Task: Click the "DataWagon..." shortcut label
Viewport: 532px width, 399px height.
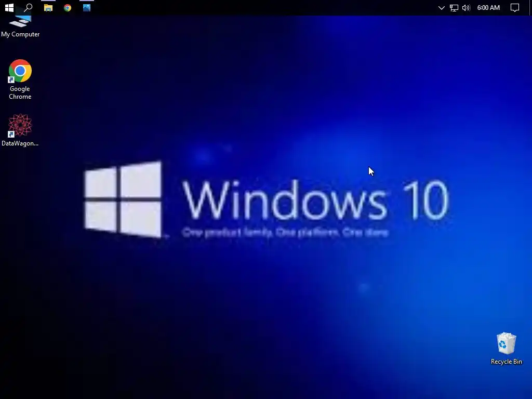Action: [x=20, y=143]
